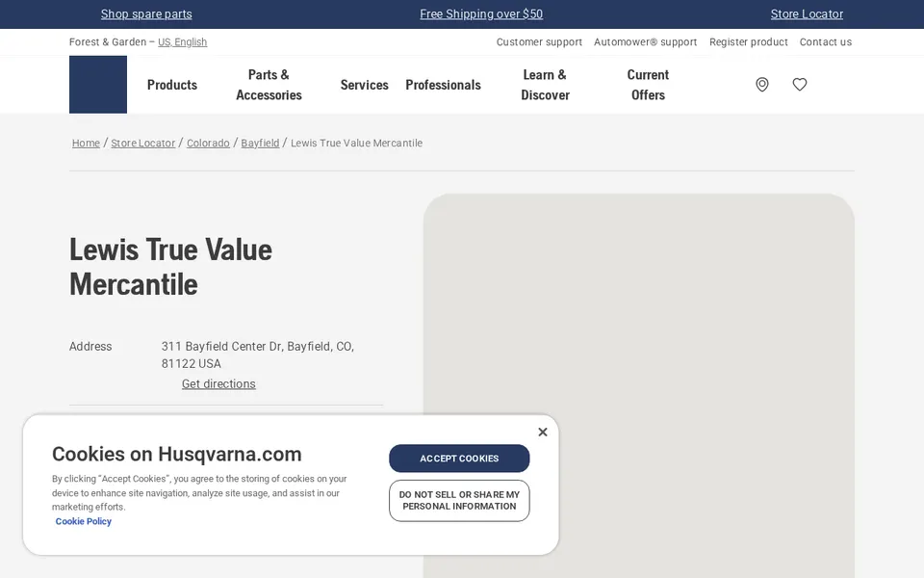
Task: Click the store locator pin icon
Action: (762, 85)
